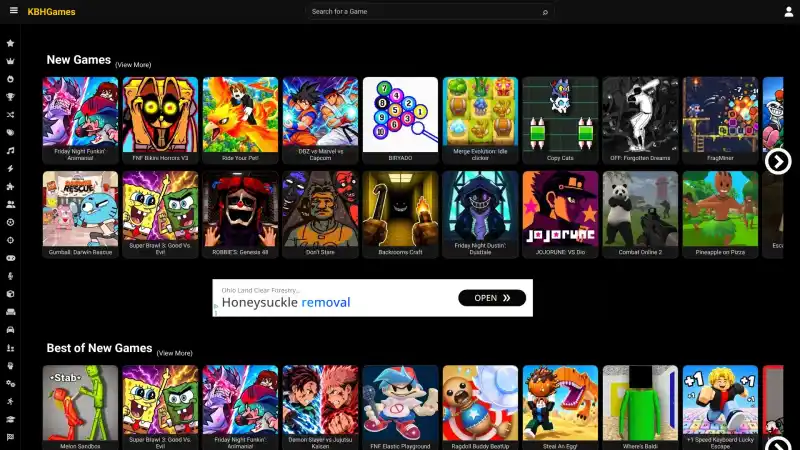Open the car driving category icon
The height and width of the screenshot is (450, 800).
pyautogui.click(x=10, y=330)
